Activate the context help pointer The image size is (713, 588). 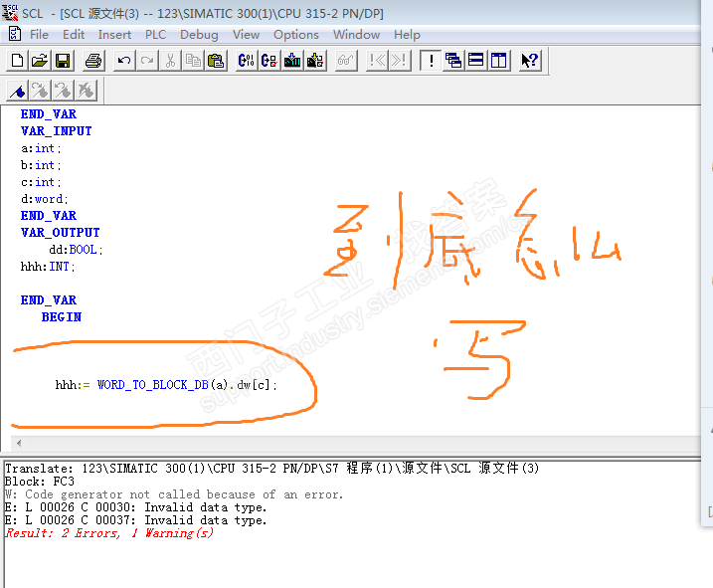click(x=530, y=60)
